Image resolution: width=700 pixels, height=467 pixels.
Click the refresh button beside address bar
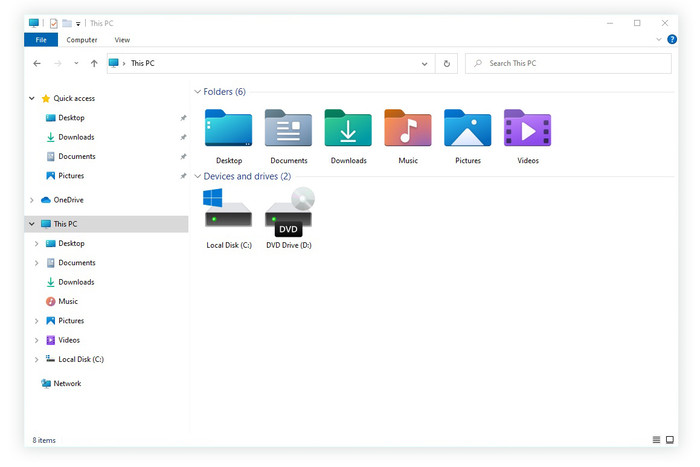(x=447, y=63)
